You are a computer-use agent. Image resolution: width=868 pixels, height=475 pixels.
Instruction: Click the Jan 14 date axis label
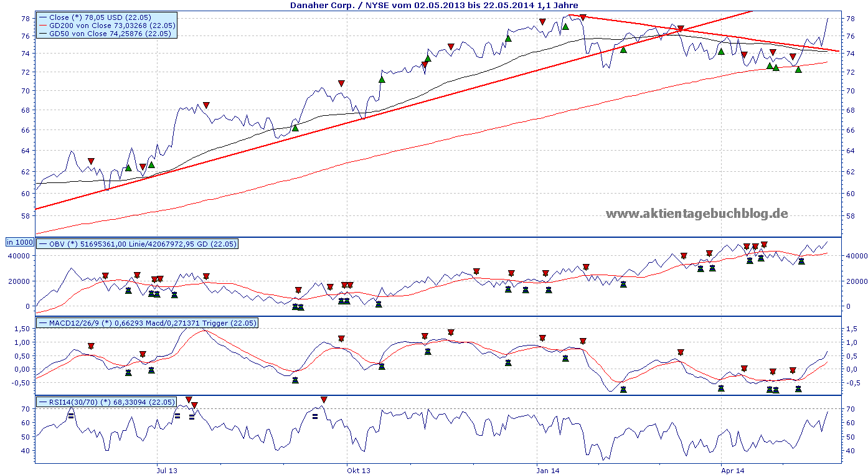click(x=547, y=471)
